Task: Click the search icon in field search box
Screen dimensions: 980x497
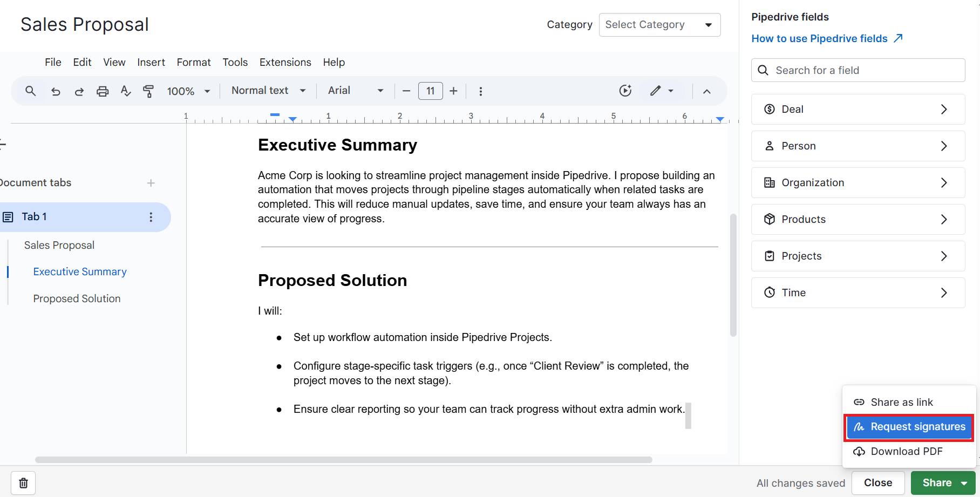Action: coord(763,70)
